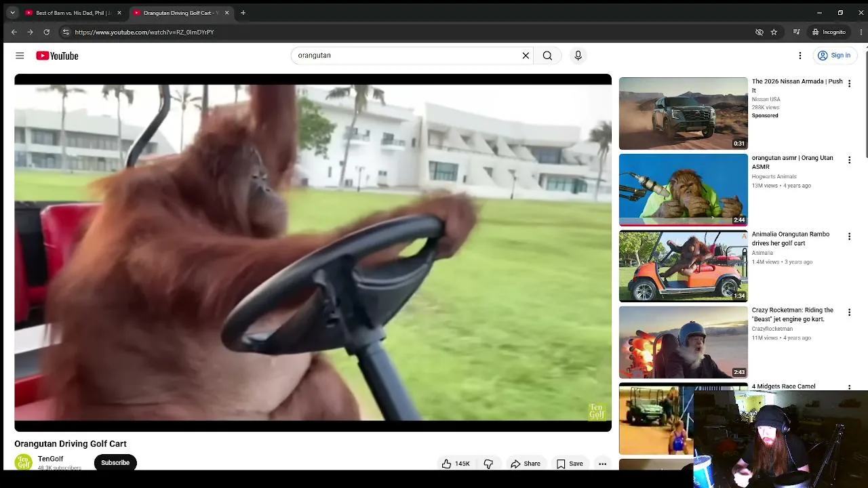
Task: Bookmark this page with the star
Action: [774, 32]
